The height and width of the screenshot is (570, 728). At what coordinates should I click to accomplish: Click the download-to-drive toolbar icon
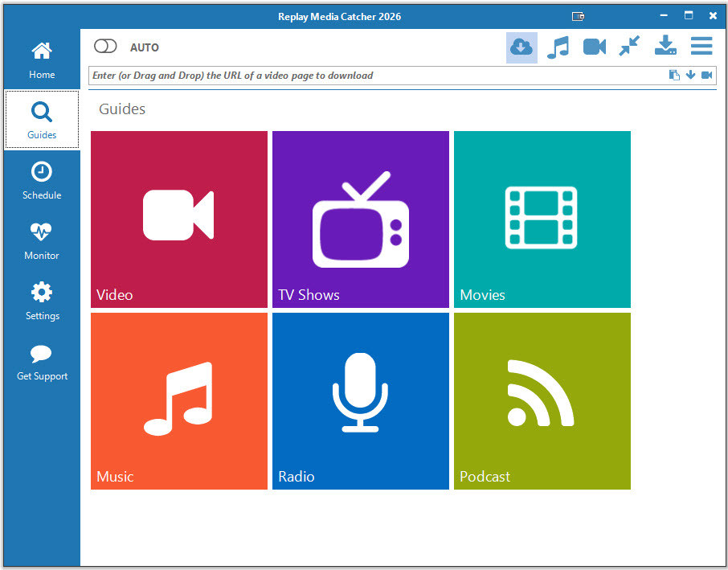click(665, 47)
